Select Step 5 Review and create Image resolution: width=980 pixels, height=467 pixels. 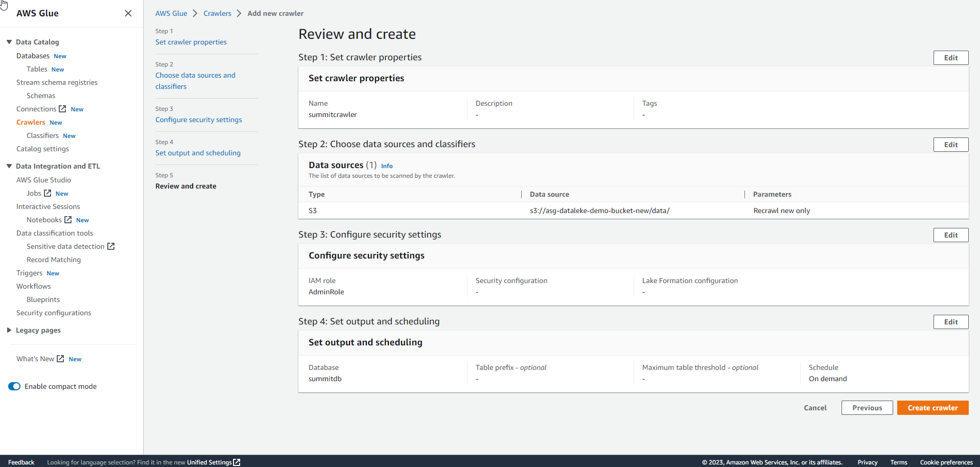pyautogui.click(x=185, y=186)
